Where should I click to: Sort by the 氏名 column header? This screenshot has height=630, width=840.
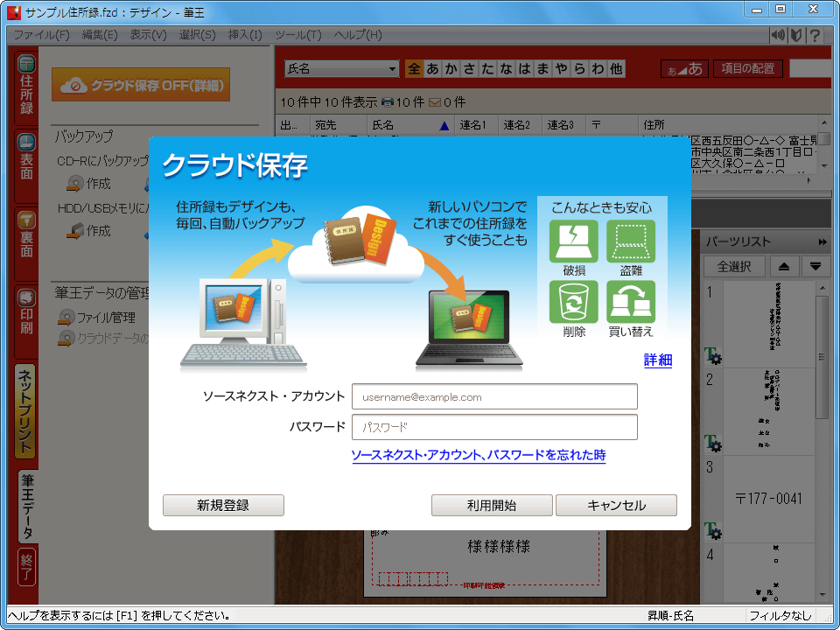click(x=410, y=125)
